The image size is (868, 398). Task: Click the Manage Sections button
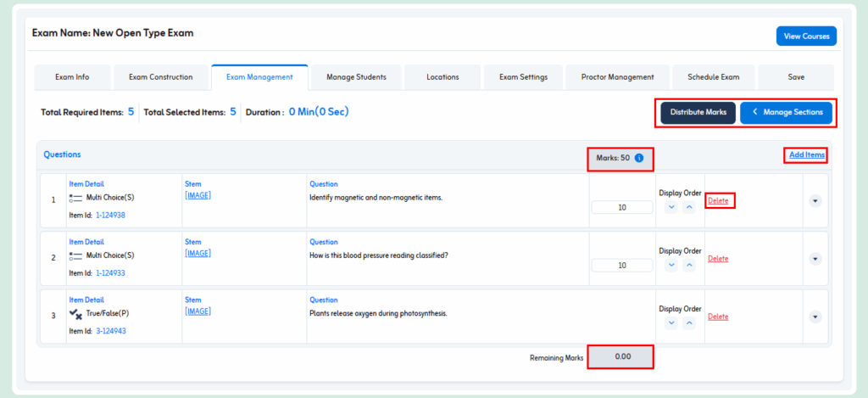tap(786, 113)
